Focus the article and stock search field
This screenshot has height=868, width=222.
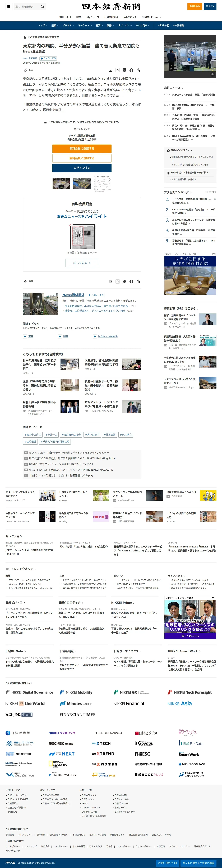tap(27, 6)
